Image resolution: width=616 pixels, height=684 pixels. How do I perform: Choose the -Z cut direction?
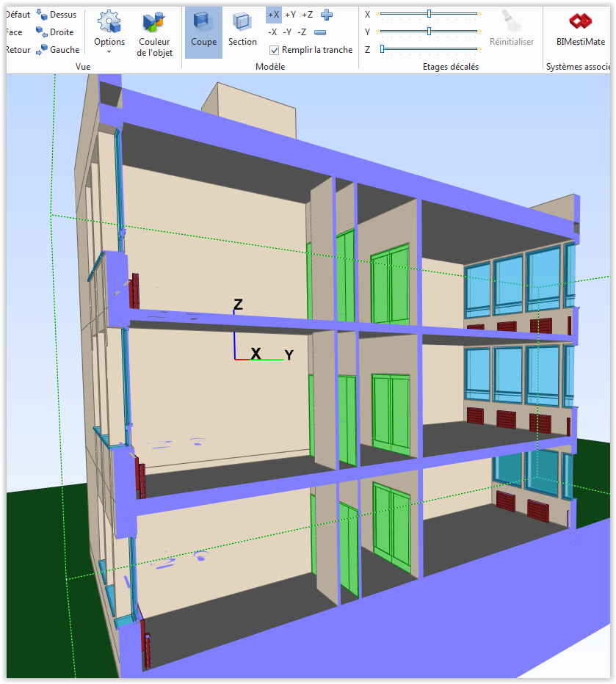302,32
